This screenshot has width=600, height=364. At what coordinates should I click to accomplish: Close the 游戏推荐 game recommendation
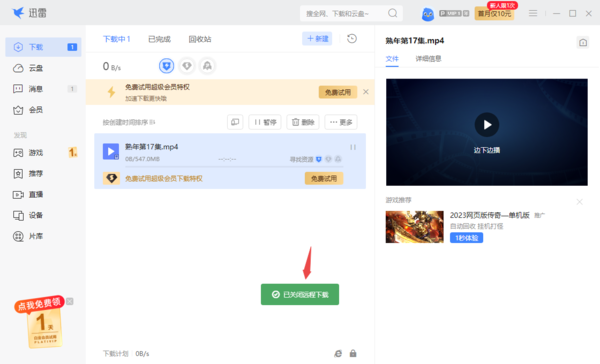coord(579,202)
